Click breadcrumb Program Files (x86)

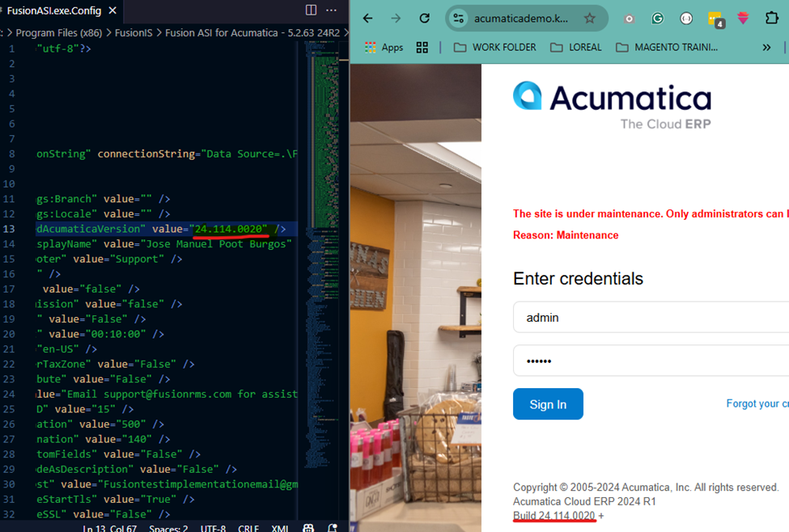pos(58,32)
